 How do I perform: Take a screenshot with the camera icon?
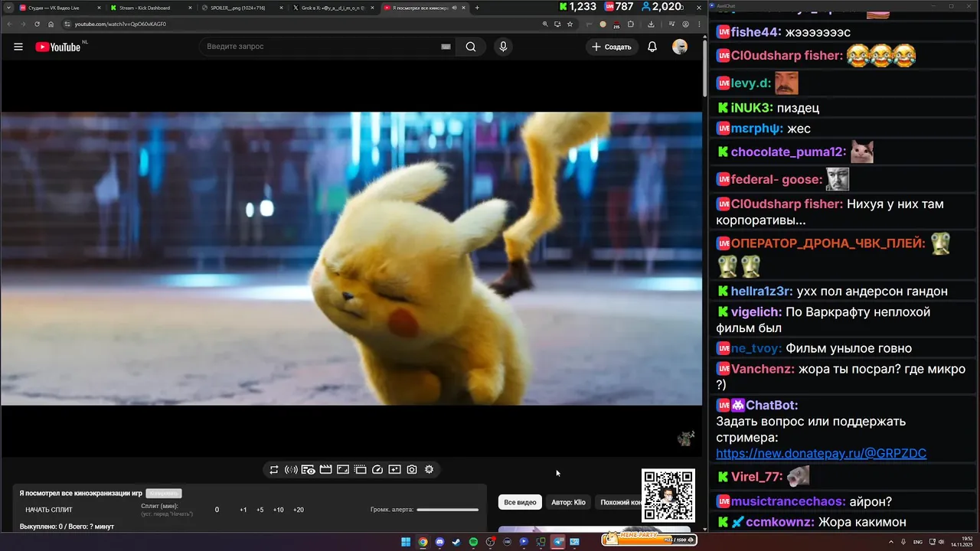coord(412,470)
